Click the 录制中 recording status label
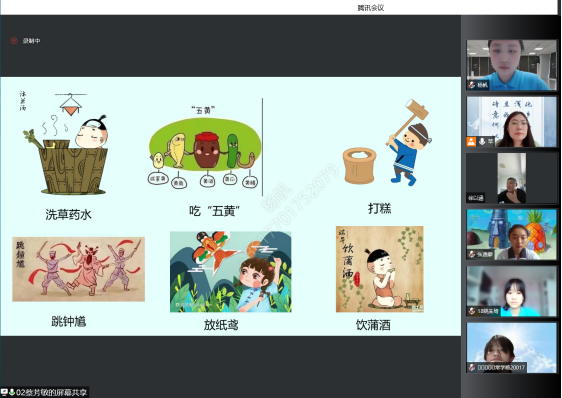562x398 pixels. [32, 41]
